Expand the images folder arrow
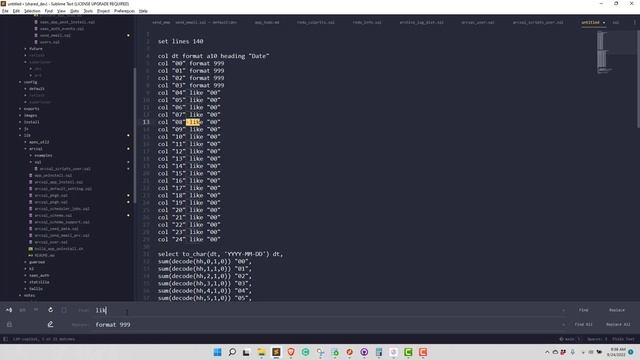Image resolution: width=640 pixels, height=360 pixels. [x=20, y=116]
